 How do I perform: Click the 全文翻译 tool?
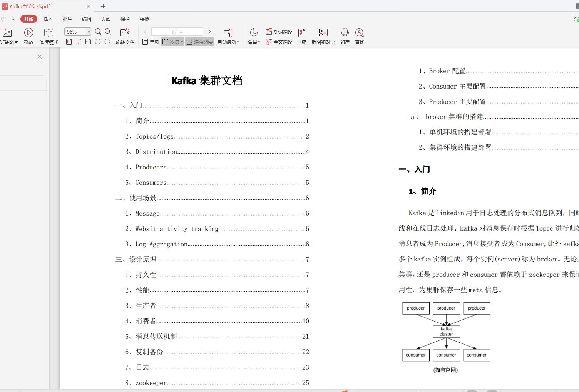click(x=279, y=42)
